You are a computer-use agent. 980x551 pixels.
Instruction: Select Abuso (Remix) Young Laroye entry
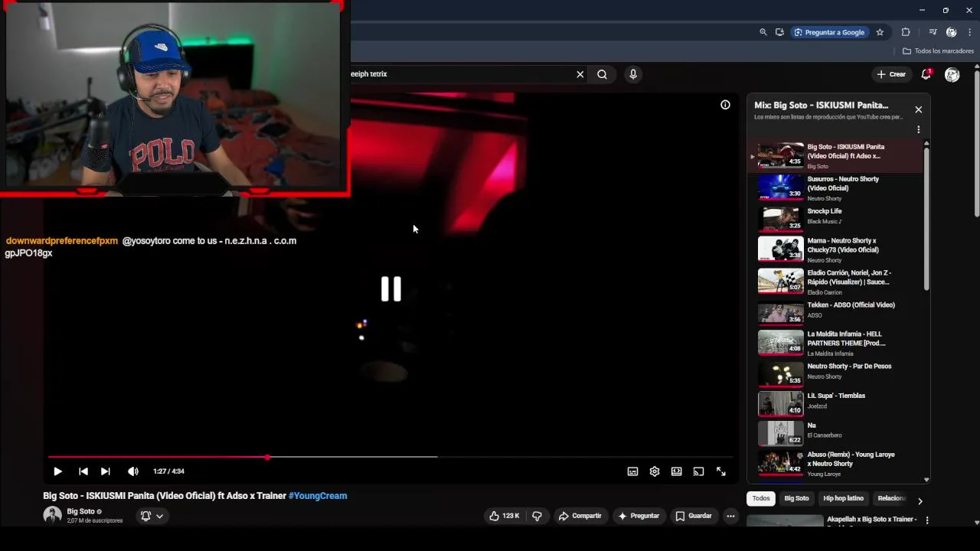(x=836, y=462)
